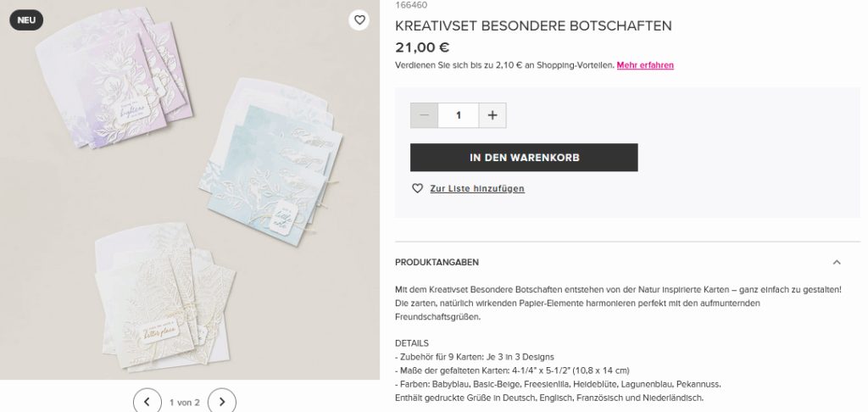This screenshot has height=412, width=868.
Task: Click the 1 von 2 image counter
Action: click(x=184, y=402)
